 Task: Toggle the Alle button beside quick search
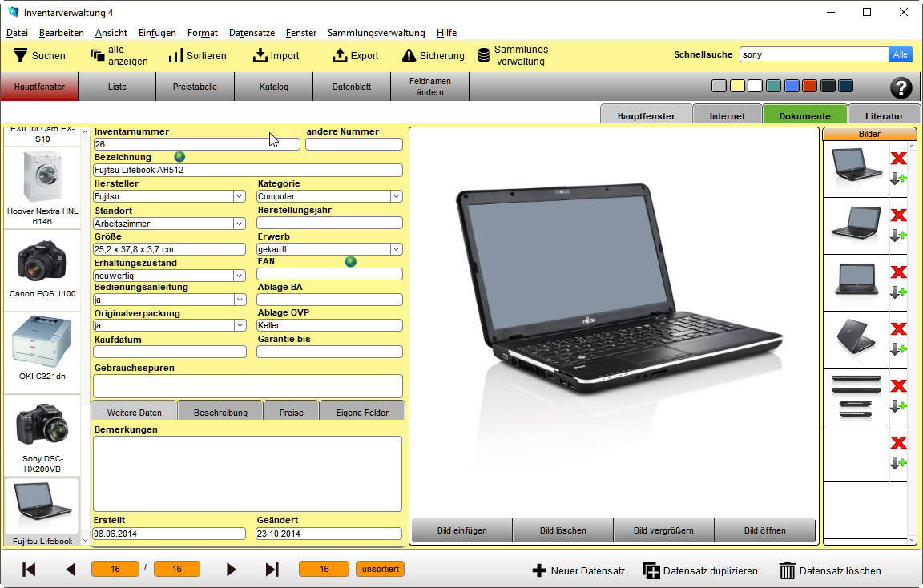900,54
